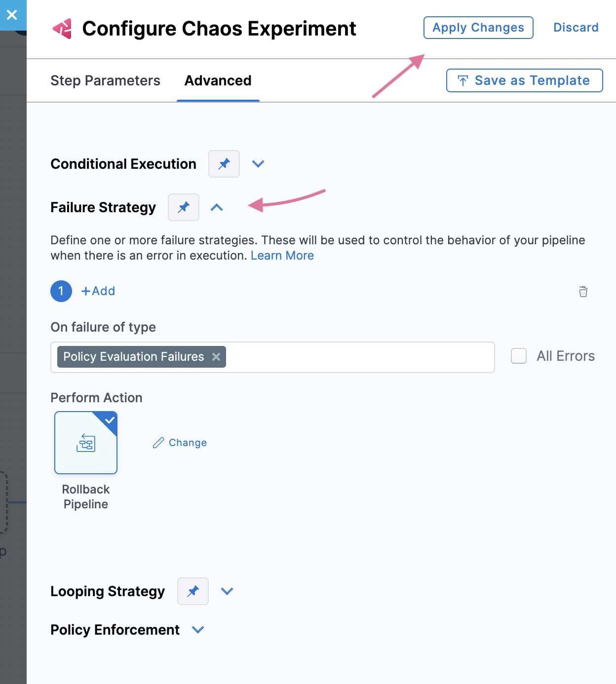
Task: Remove the Policy Evaluation Failures tag
Action: [216, 357]
